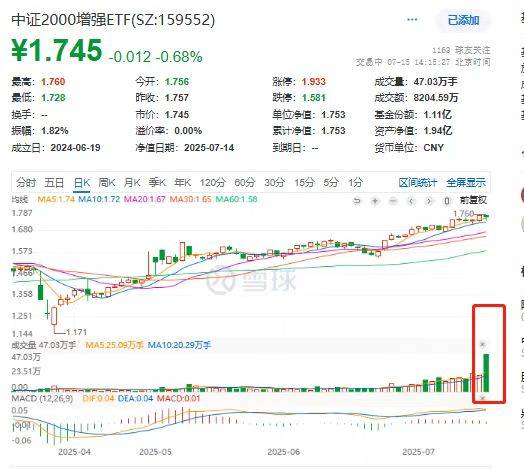This screenshot has height=469, width=524.
Task: Toggle the 已添加 watchlist button
Action: [463, 20]
